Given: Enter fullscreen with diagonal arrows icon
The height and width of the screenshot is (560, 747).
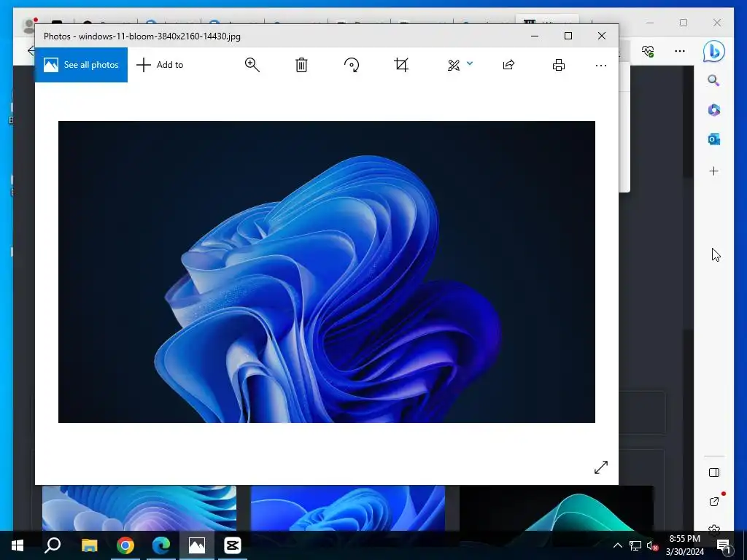Looking at the screenshot, I should coord(601,467).
